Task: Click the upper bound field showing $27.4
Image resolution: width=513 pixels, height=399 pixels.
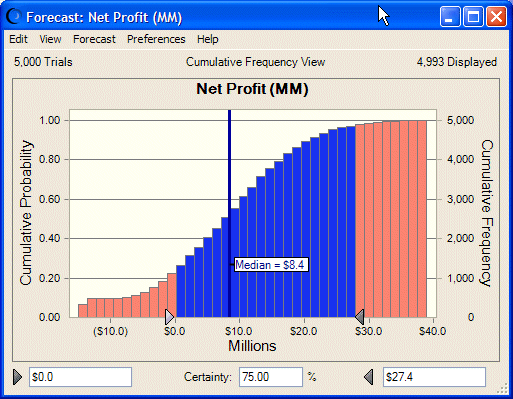Action: [x=434, y=377]
